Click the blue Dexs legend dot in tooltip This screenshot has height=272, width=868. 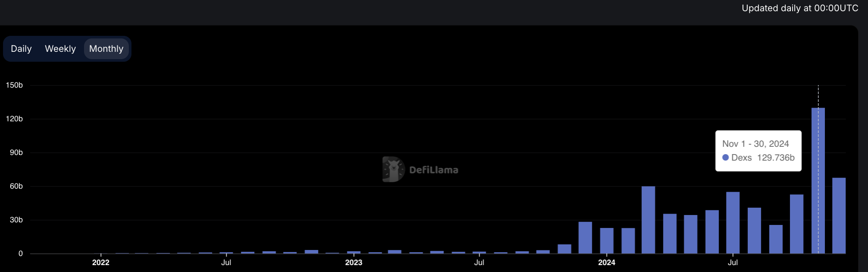pos(725,158)
